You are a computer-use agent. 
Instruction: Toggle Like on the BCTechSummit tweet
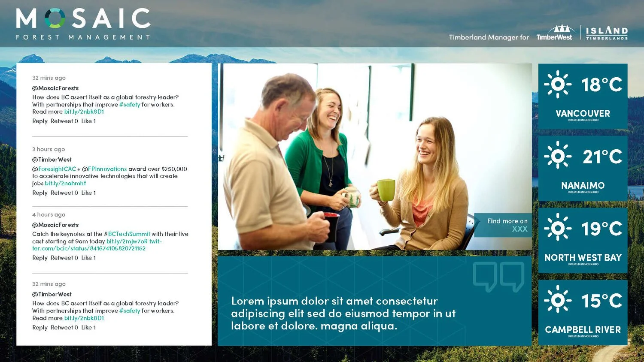[88, 258]
